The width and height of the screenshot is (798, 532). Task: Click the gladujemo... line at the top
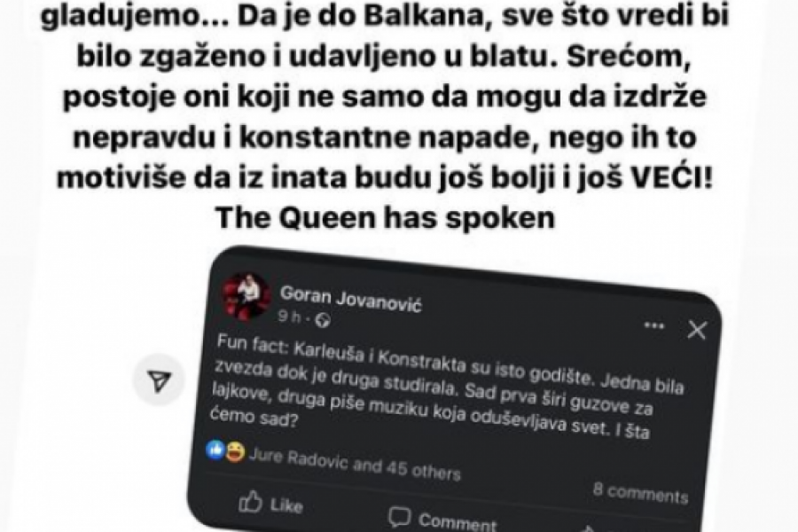(x=385, y=16)
